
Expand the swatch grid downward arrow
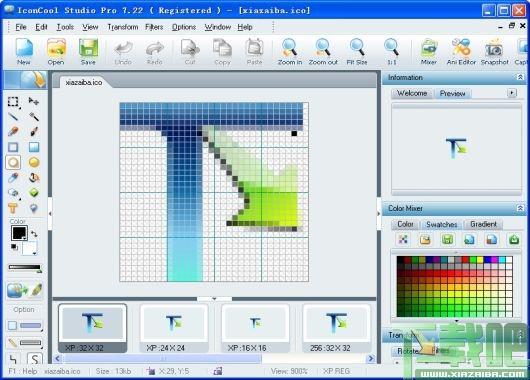pos(457,320)
